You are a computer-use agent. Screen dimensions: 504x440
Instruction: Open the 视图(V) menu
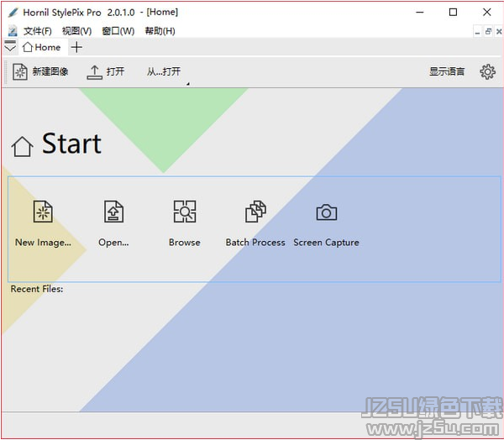[x=76, y=31]
